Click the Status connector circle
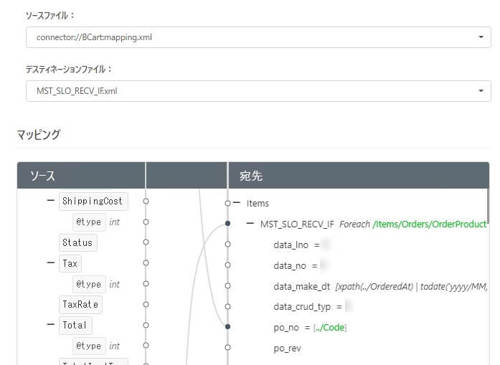Image resolution: width=500 pixels, height=365 pixels. click(146, 242)
